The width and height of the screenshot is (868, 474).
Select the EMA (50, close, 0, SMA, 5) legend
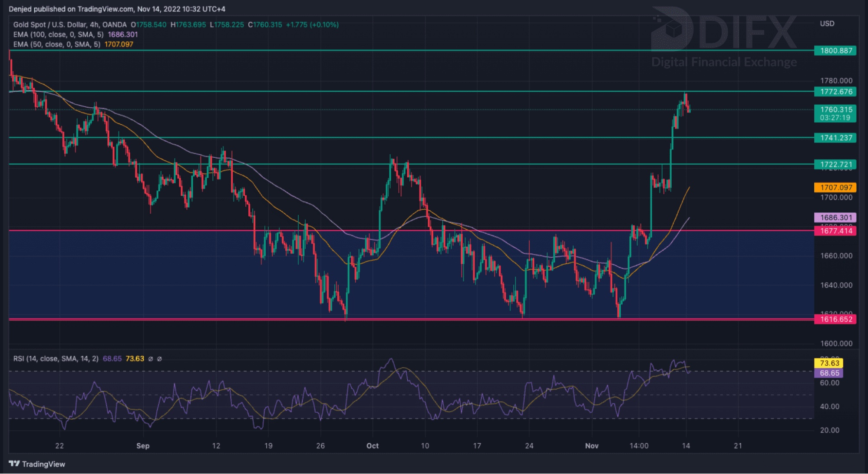pos(56,44)
